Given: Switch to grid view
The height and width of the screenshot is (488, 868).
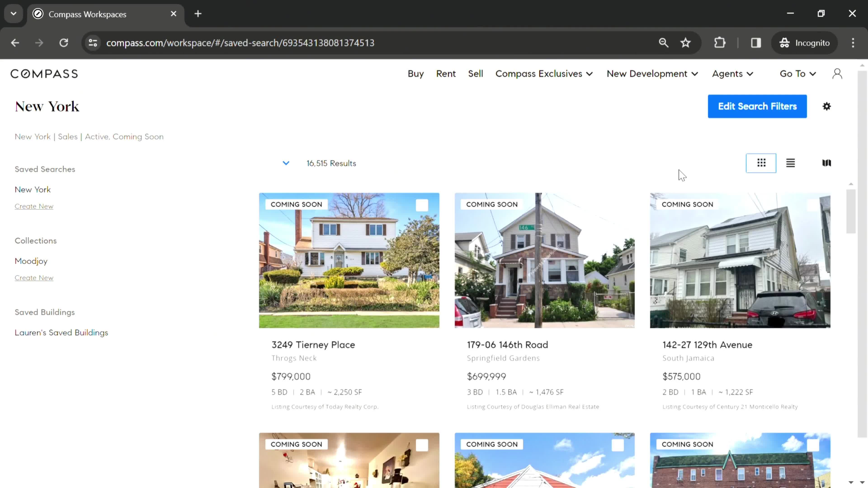Looking at the screenshot, I should (761, 163).
